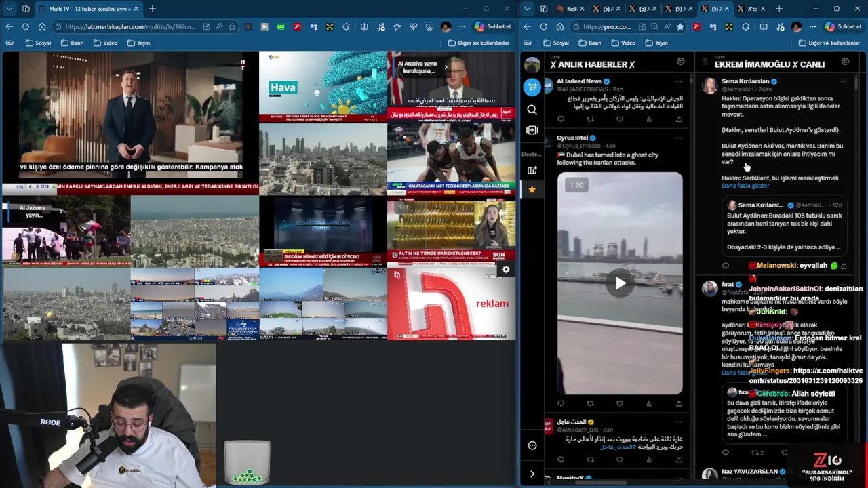
Task: Open more options on Al Jadeed News post
Action: 679,81
